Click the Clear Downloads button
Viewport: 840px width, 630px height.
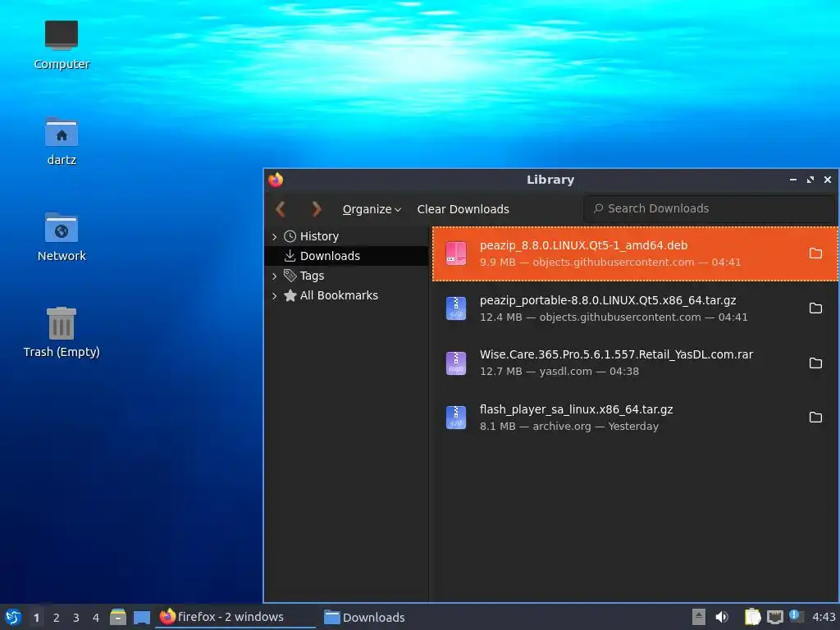[x=463, y=209]
